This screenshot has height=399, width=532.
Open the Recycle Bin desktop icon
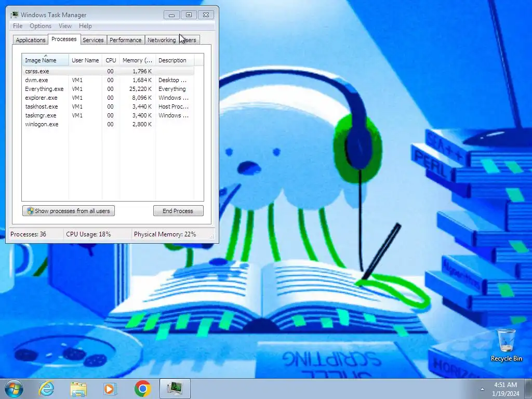click(x=506, y=345)
